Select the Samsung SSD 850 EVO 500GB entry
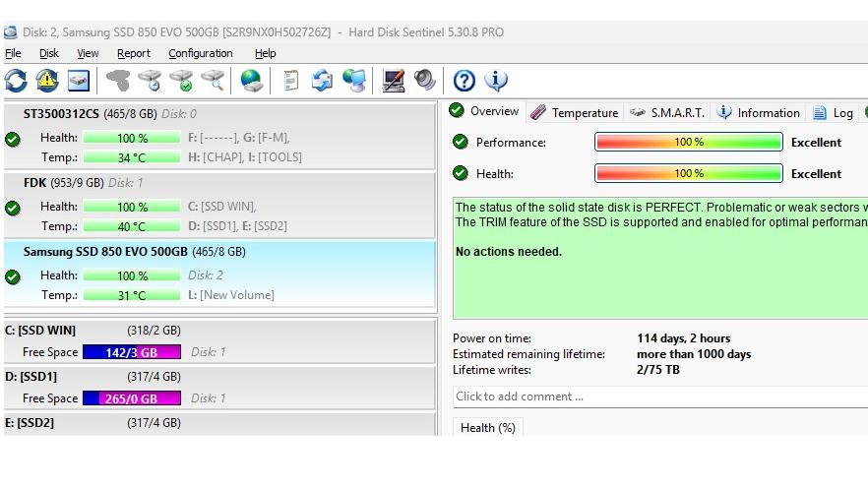This screenshot has height=488, width=868. (219, 274)
